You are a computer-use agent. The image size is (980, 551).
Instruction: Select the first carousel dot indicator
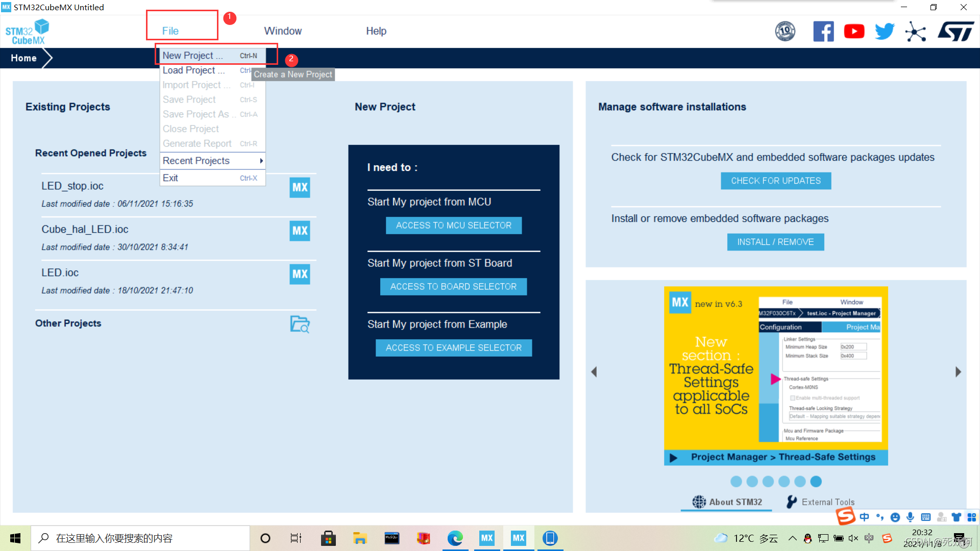click(x=736, y=481)
